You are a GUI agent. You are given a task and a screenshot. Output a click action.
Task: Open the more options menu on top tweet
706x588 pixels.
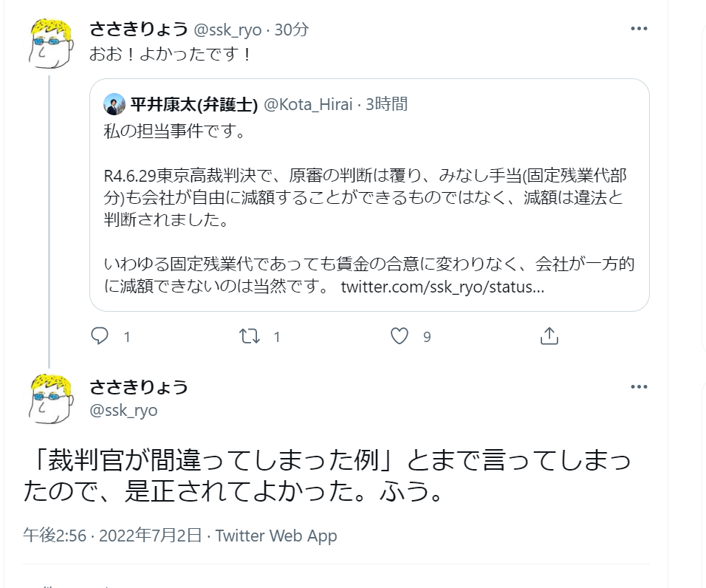pyautogui.click(x=639, y=30)
